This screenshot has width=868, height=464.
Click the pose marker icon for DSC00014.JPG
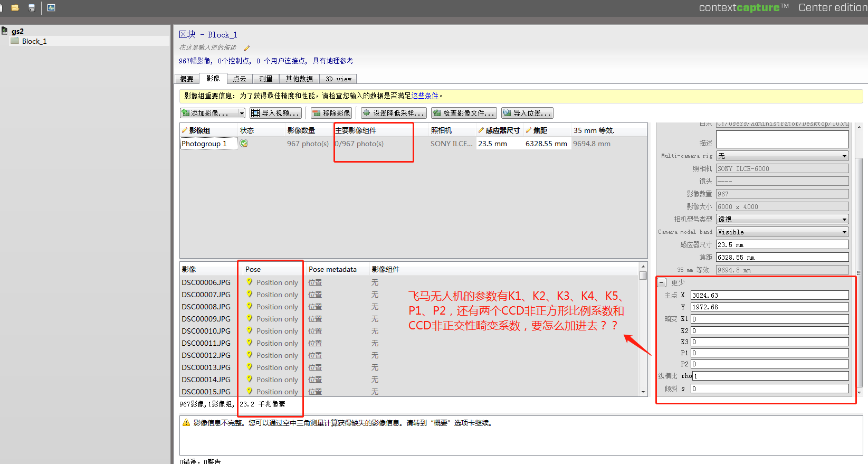[x=250, y=379]
